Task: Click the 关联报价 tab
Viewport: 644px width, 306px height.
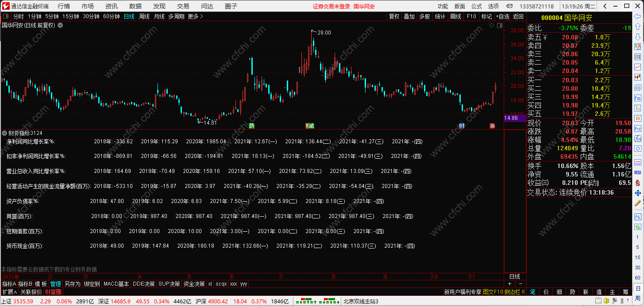Action: tap(31, 292)
